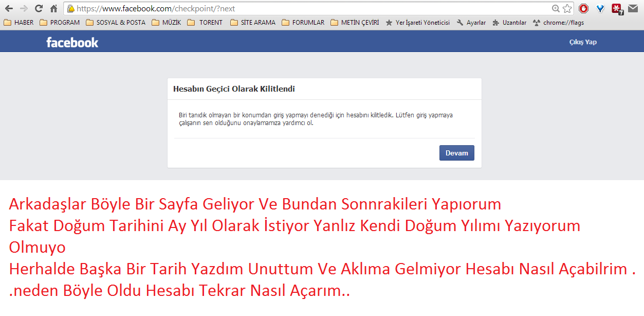Viewport: 644px width, 316px height.
Task: Open the Uzantılar extensions bookmark
Action: point(509,23)
